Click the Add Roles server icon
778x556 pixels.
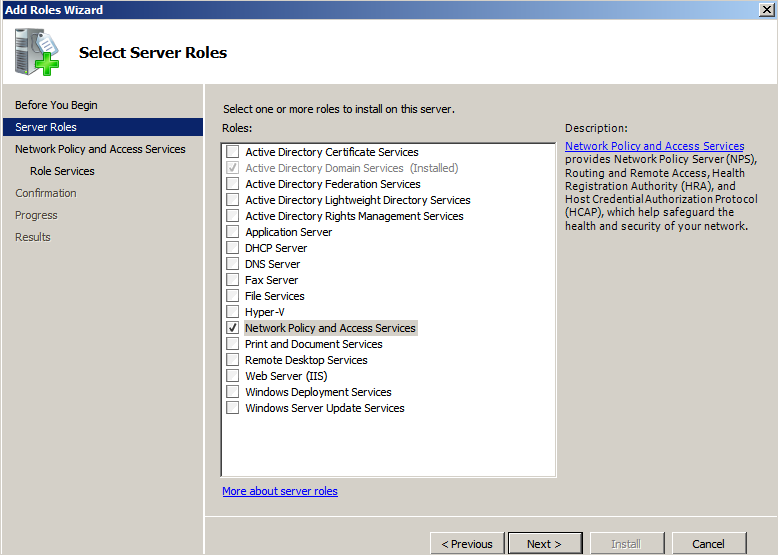pyautogui.click(x=37, y=52)
